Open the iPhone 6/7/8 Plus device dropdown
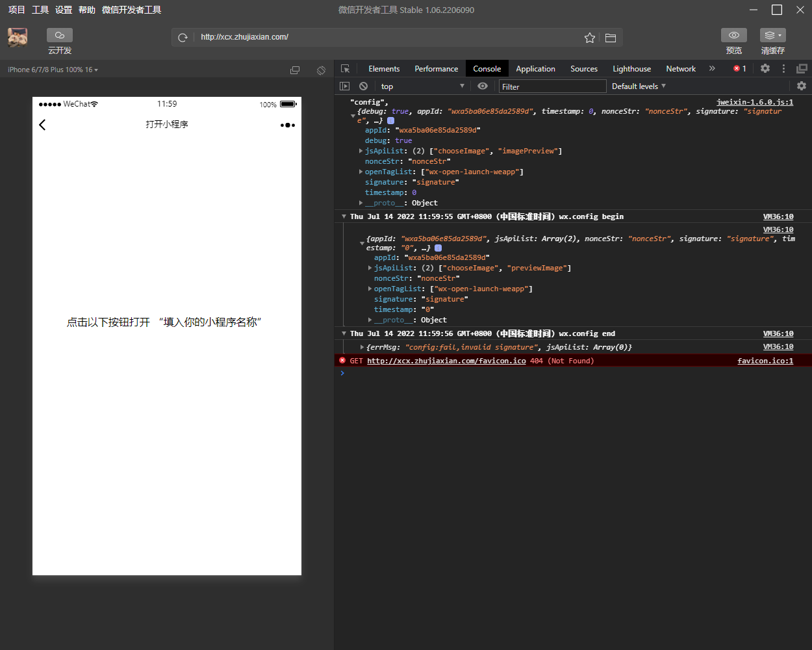This screenshot has height=650, width=812. [x=53, y=70]
